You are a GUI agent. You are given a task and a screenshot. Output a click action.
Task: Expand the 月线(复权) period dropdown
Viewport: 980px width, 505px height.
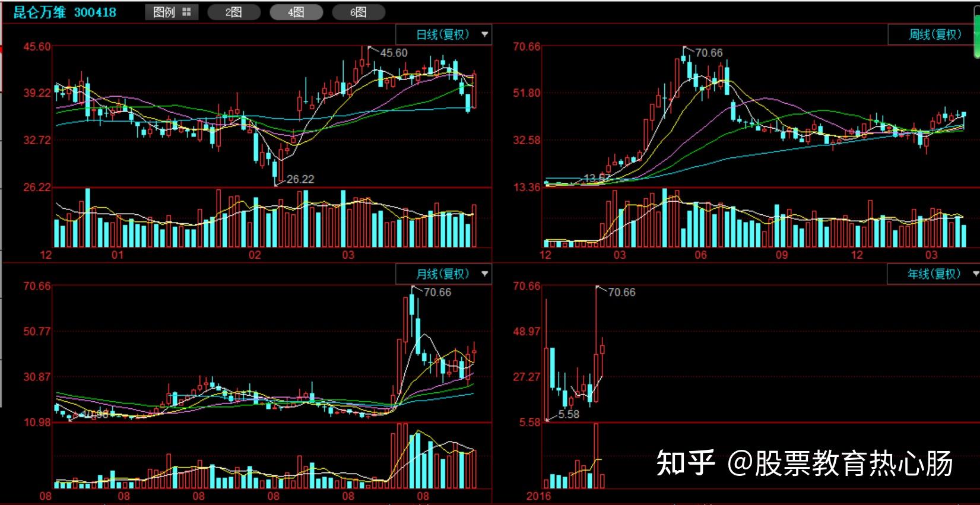tap(443, 274)
